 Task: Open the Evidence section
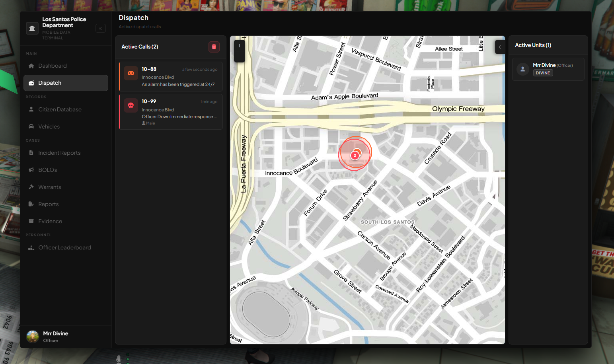coord(66,221)
